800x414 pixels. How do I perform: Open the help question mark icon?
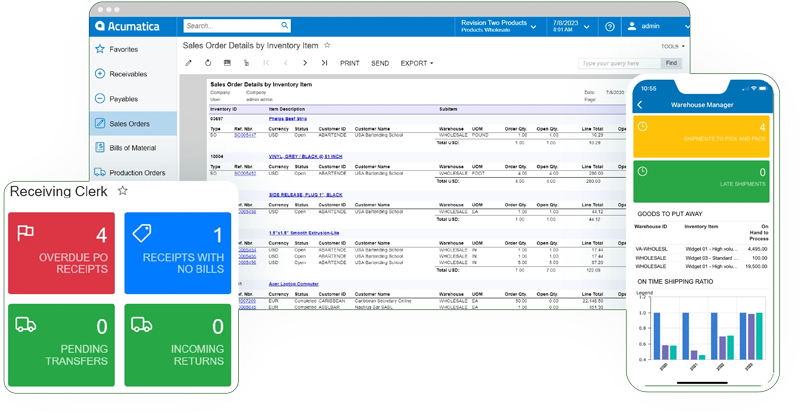coord(610,27)
